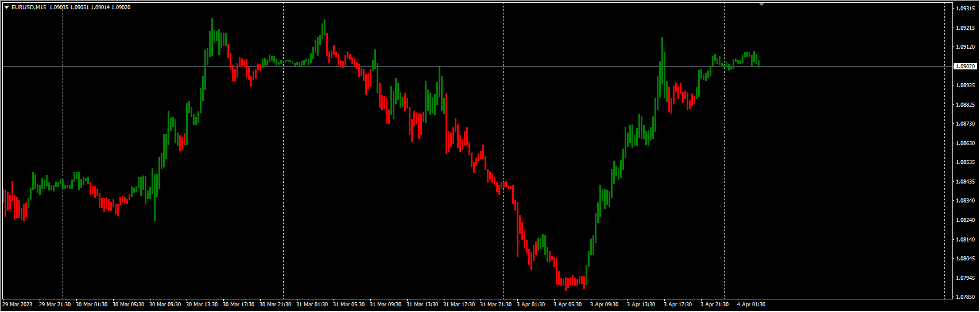This screenshot has height=312, width=980.
Task: Click the 4 Apr 01:30 time label
Action: click(x=751, y=305)
